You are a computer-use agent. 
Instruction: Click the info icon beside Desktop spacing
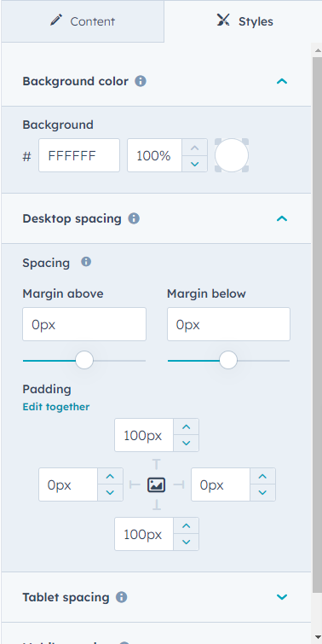134,218
